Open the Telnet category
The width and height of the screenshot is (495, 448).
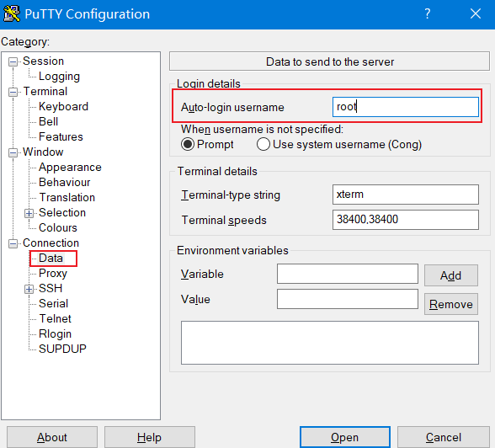pyautogui.click(x=55, y=318)
